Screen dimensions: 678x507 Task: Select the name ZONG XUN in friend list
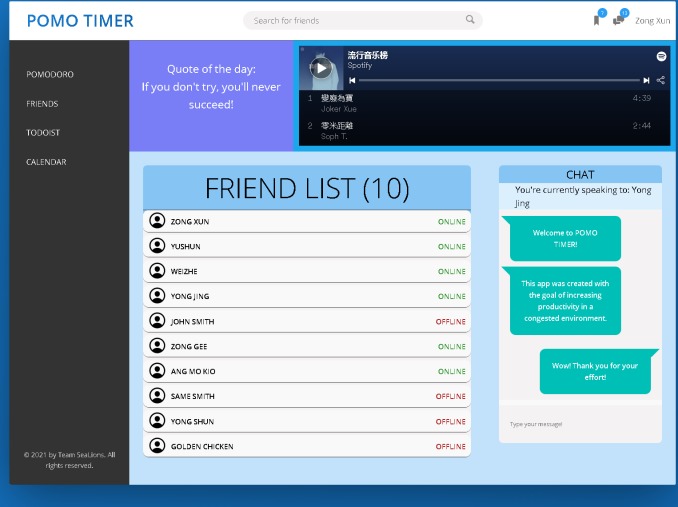point(190,222)
